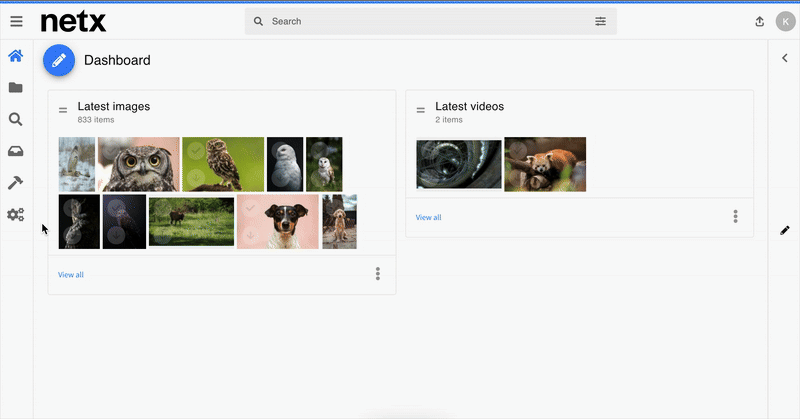800x419 pixels.
Task: Open Latest videos widget three-dot menu
Action: click(x=735, y=216)
